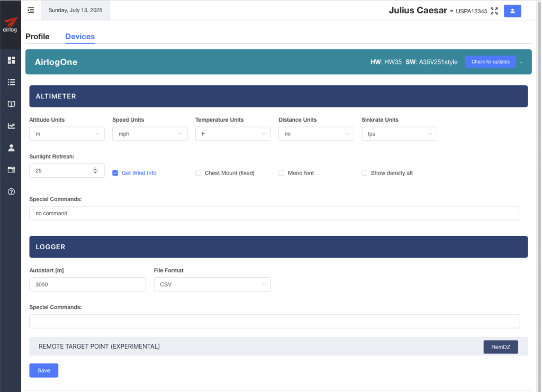542x392 pixels.
Task: Click the list icon in sidebar
Action: (11, 82)
